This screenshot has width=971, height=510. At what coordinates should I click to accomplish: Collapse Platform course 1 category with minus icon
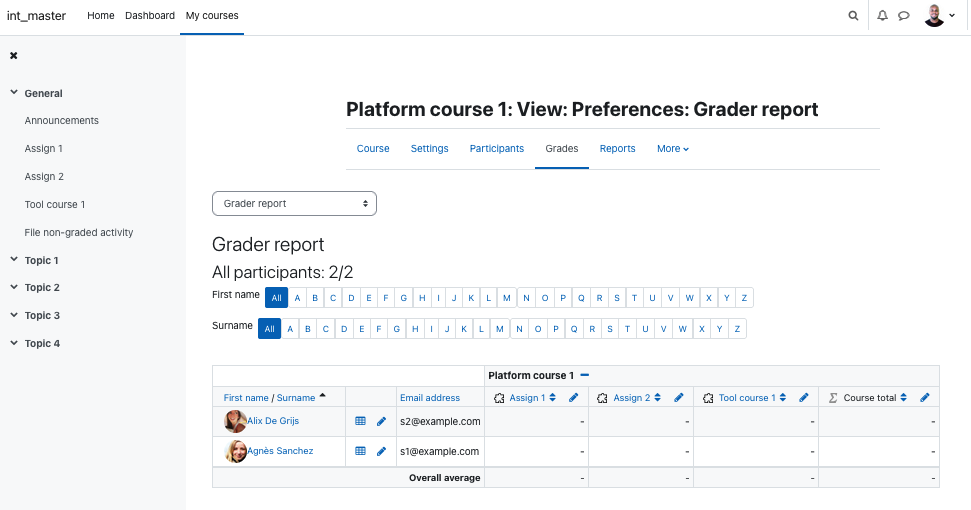click(x=585, y=375)
